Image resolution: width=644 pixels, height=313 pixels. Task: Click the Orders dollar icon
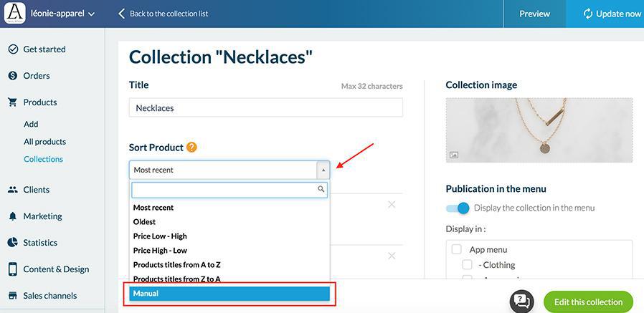click(12, 76)
